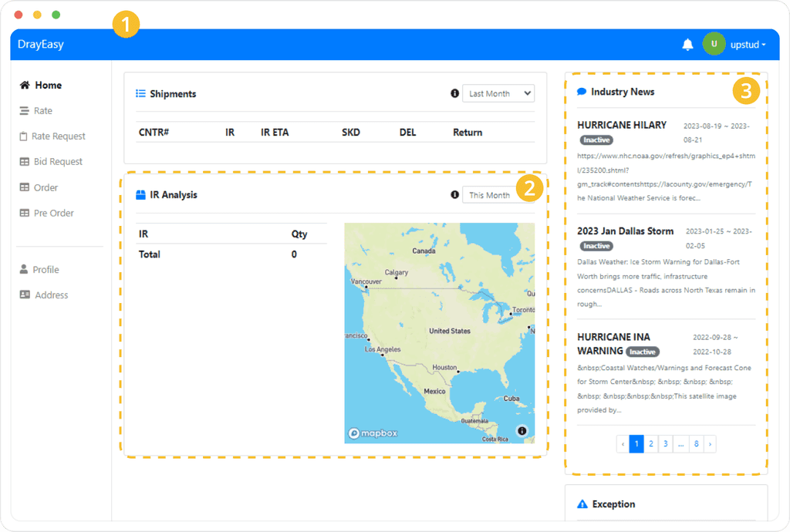Open the Last Month period dropdown

tap(498, 93)
